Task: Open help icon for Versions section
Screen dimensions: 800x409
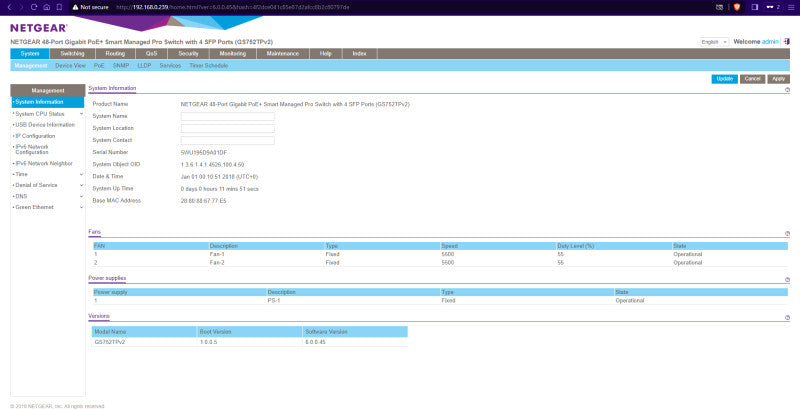Action: [x=787, y=318]
